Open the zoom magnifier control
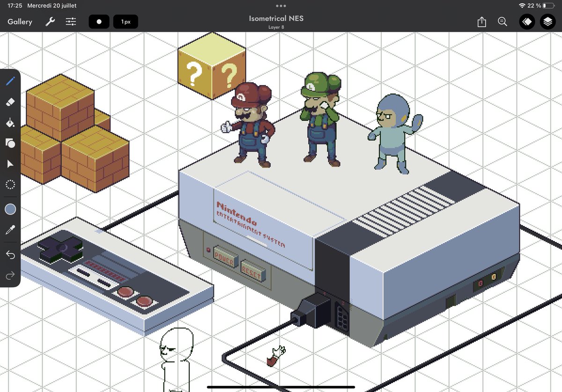The height and width of the screenshot is (392, 562). pos(503,22)
